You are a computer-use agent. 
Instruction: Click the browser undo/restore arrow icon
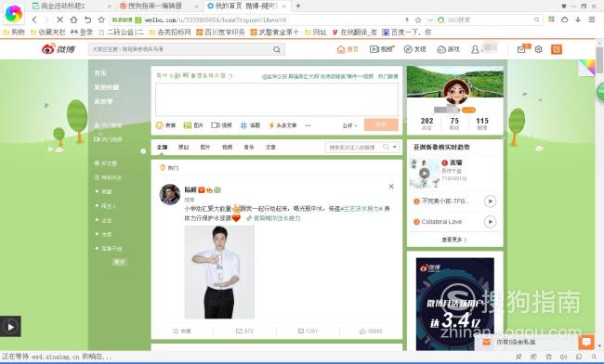[x=88, y=19]
